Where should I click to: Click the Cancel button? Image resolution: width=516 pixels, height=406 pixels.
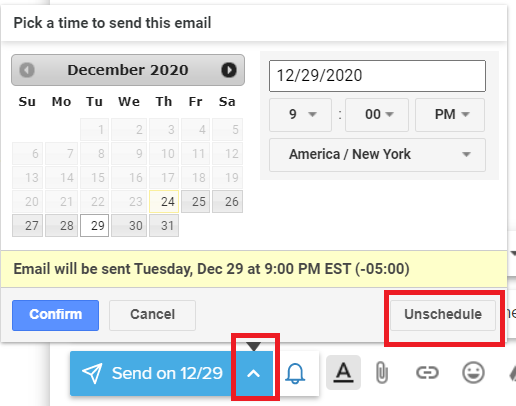pyautogui.click(x=152, y=315)
